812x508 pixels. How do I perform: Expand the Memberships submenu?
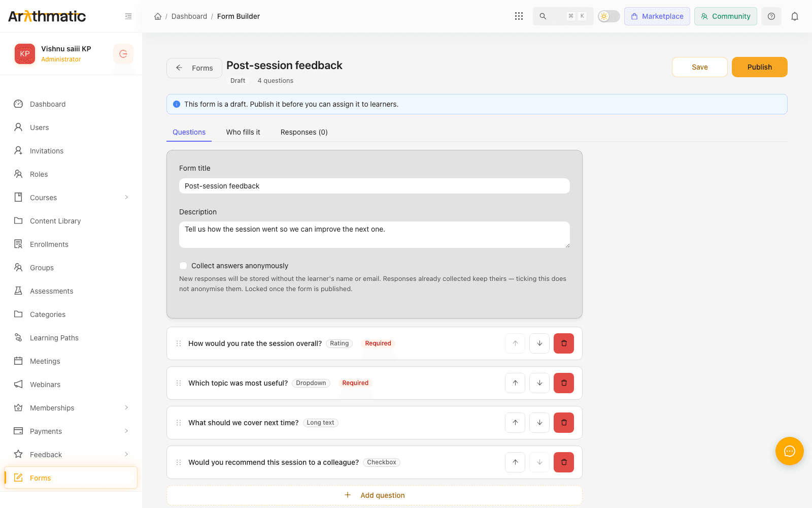126,407
